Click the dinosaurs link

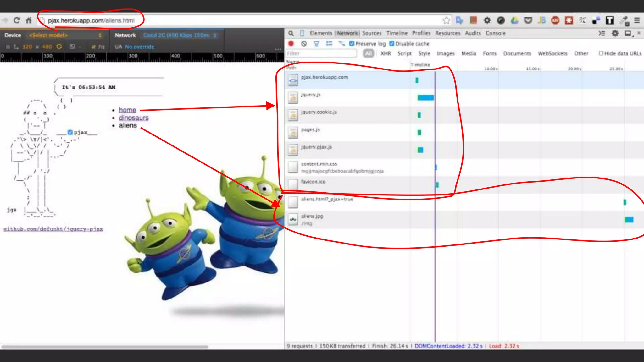[134, 118]
